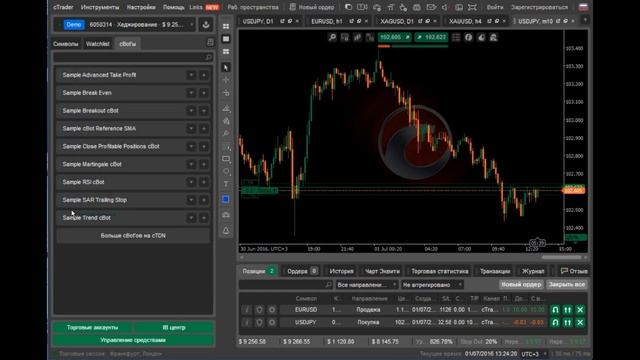Open the language flag selector
This screenshot has height=360, width=640.
tap(584, 7)
